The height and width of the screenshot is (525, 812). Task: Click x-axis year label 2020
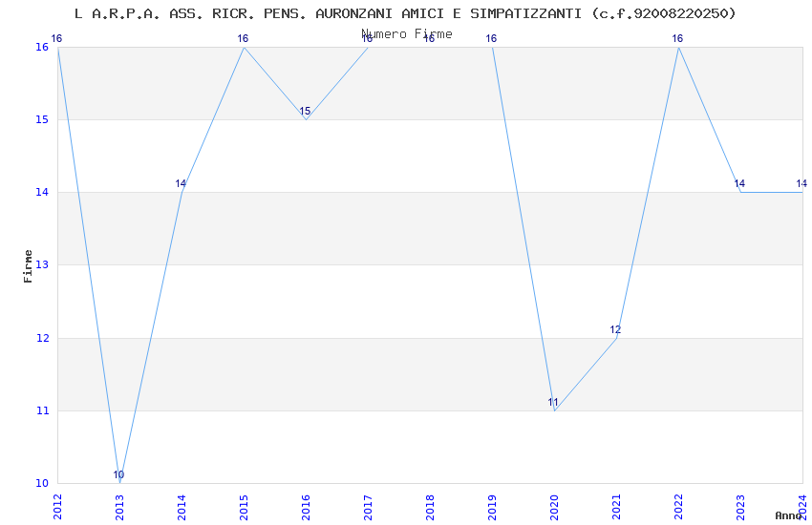coord(555,508)
